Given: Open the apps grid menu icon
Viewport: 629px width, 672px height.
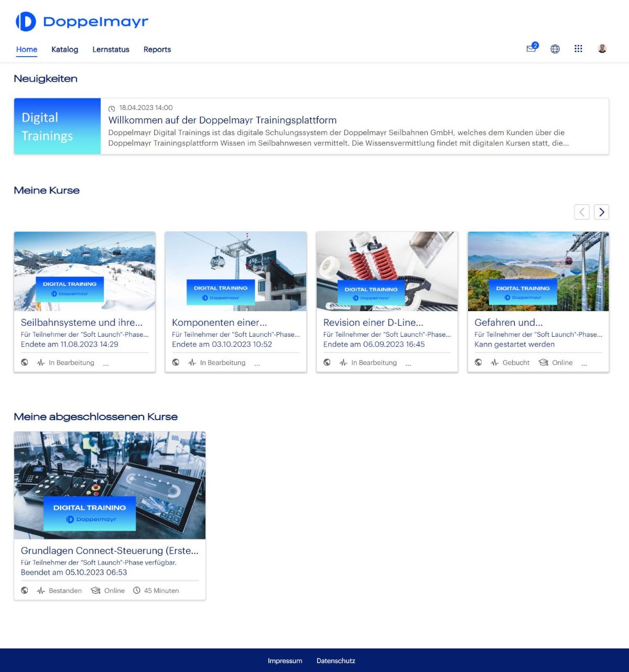Looking at the screenshot, I should (x=578, y=49).
